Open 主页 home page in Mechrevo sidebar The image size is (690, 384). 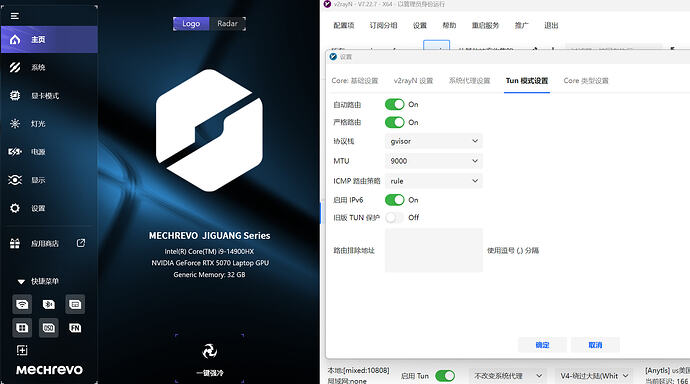tap(49, 40)
